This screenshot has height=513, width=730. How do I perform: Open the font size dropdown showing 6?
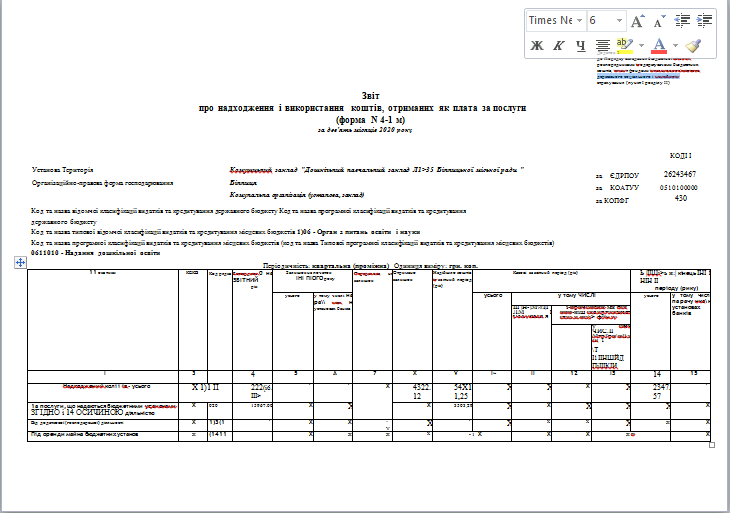click(x=619, y=21)
